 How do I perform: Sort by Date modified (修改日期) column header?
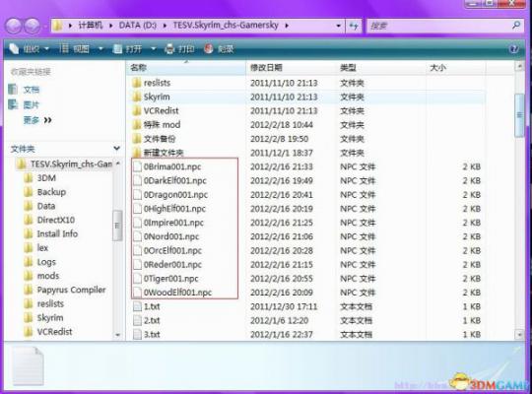pyautogui.click(x=292, y=68)
